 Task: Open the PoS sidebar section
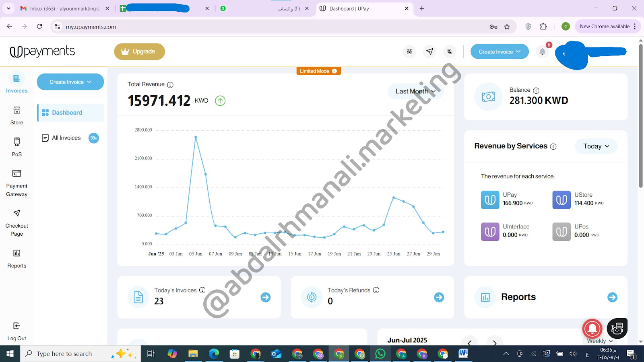click(x=17, y=147)
